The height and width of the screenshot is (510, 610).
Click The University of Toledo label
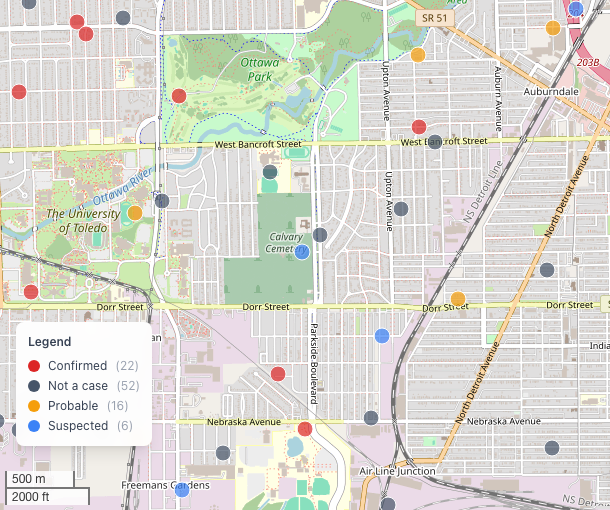[x=83, y=221]
